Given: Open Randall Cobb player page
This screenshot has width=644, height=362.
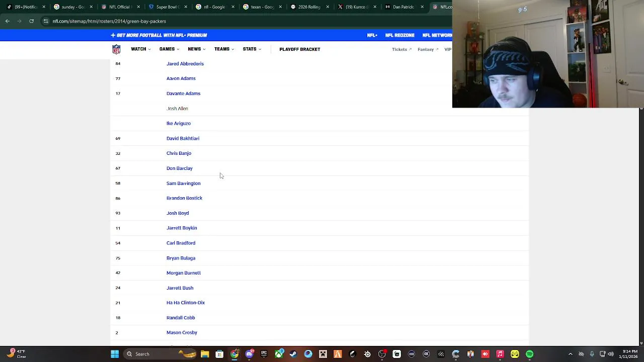Looking at the screenshot, I should 181,318.
